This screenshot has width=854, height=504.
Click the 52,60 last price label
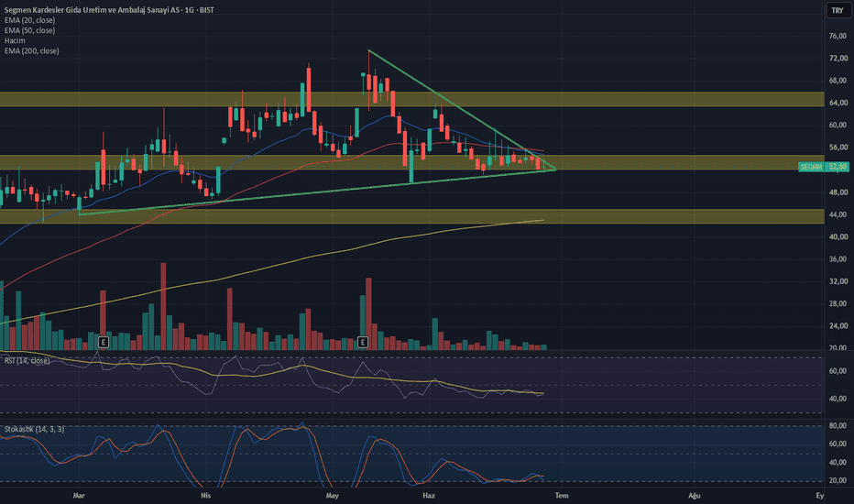pos(838,167)
